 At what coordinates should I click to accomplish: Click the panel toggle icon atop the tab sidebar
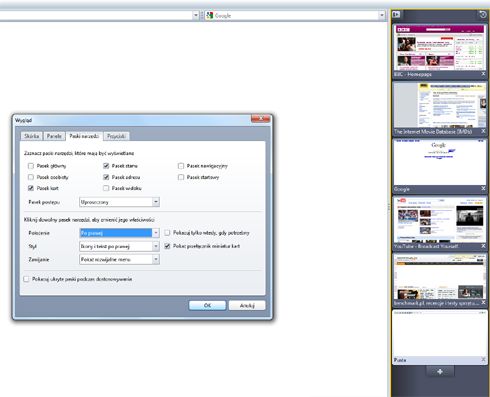click(396, 14)
